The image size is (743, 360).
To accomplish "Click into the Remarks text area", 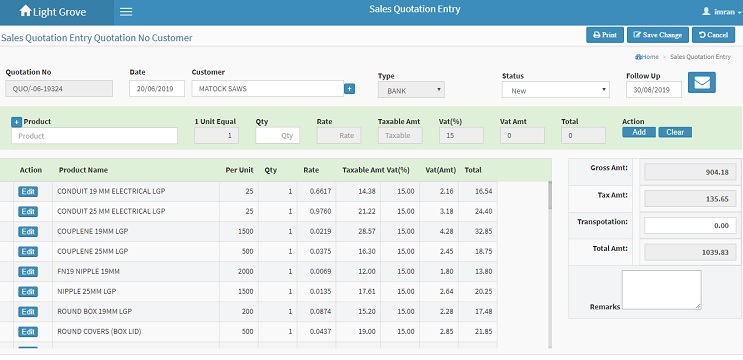I will point(661,290).
